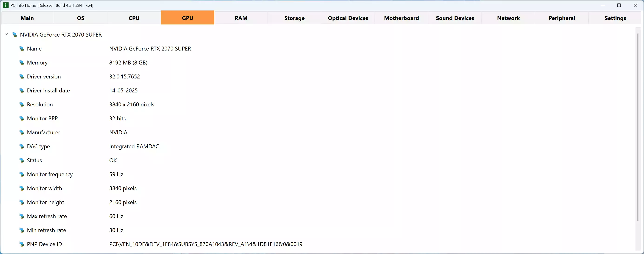Click the vertical scrollbar thumb
Viewport: 644px width, 254px height.
[x=638, y=127]
